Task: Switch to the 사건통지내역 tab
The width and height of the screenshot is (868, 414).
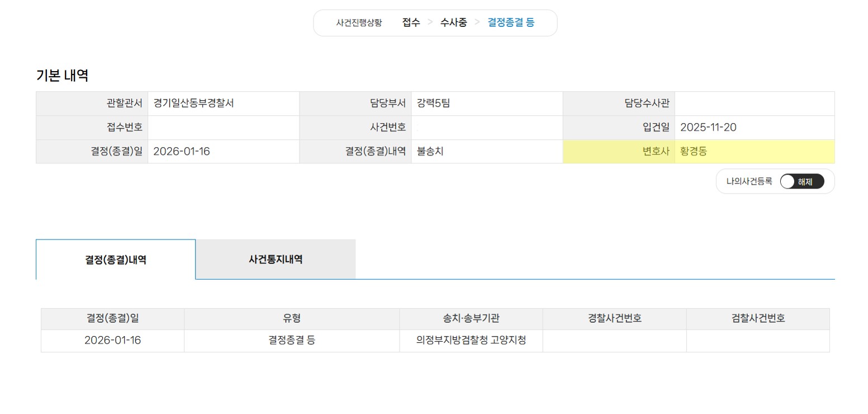Action: coord(276,260)
